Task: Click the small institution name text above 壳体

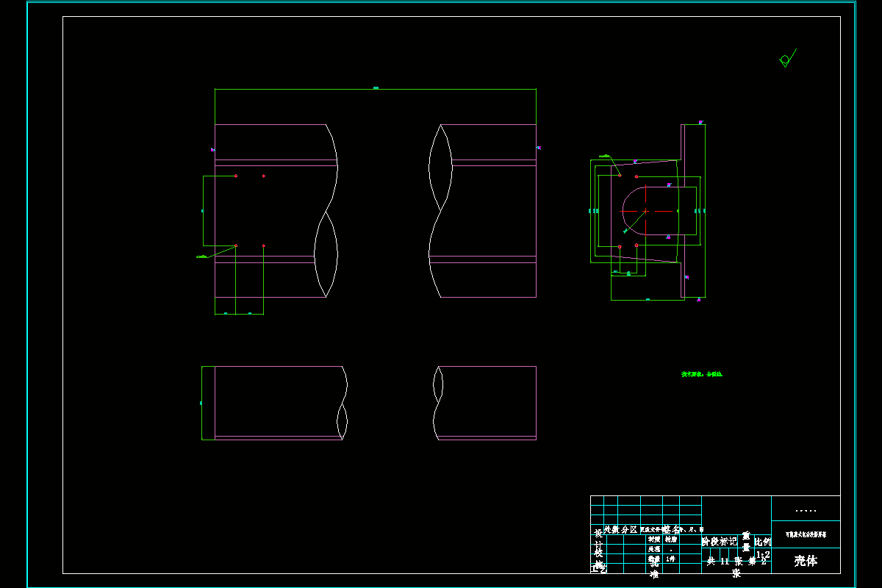Action: [806, 535]
